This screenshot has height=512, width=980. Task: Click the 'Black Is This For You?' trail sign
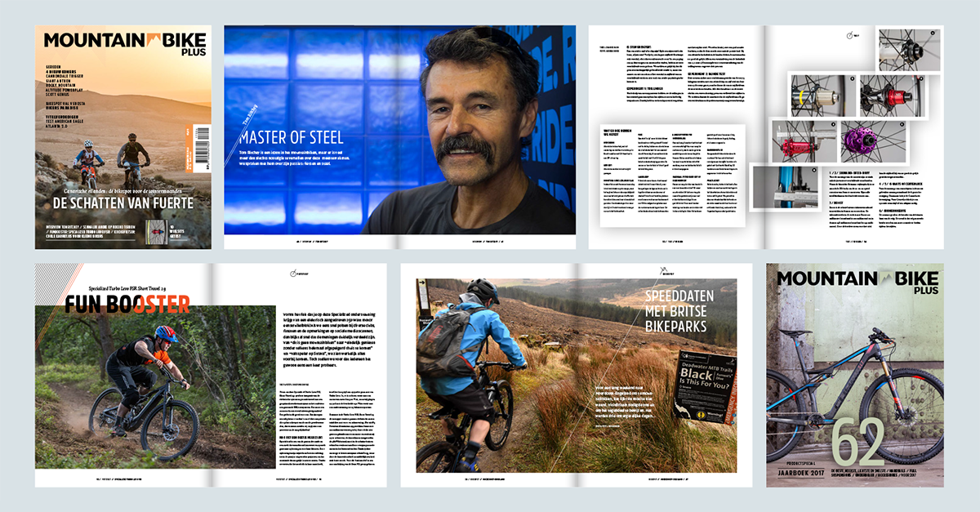click(707, 388)
